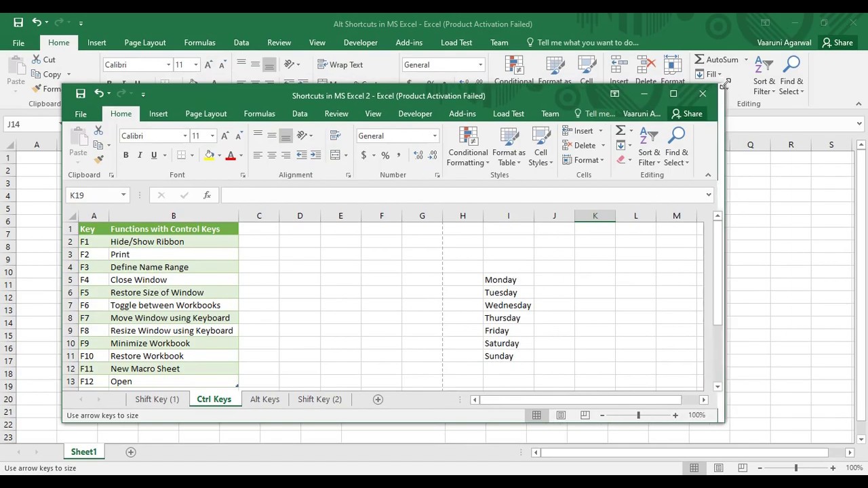Apply Comma Style in front window
Image resolution: width=868 pixels, height=488 pixels.
pos(399,155)
